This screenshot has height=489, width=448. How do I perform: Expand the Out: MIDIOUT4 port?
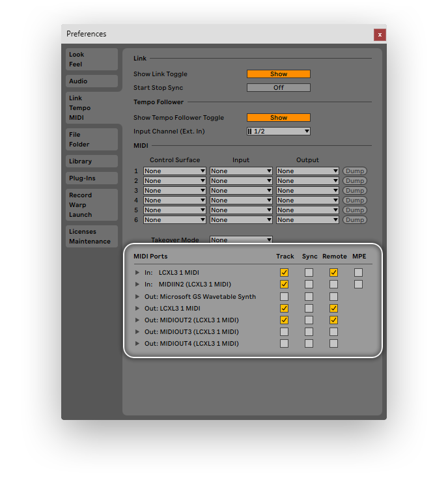137,344
